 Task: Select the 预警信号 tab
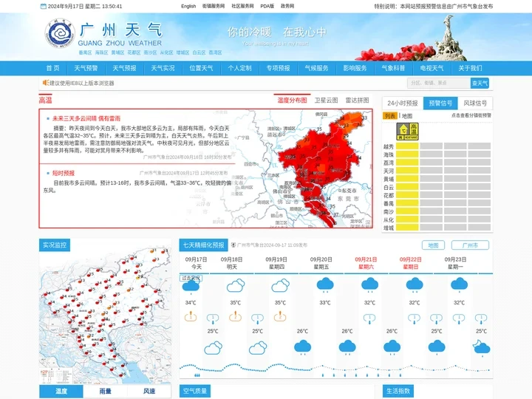[440, 103]
